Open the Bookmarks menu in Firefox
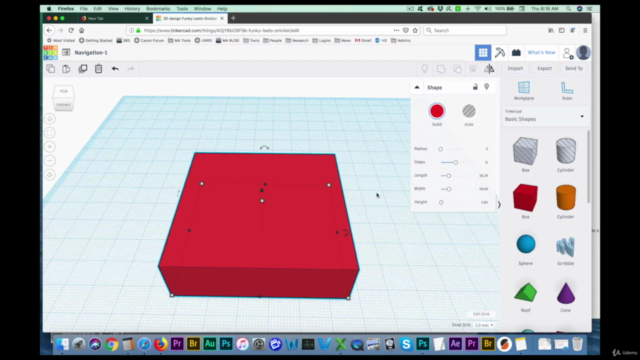Viewport: 640px width, 360px height. pos(158,9)
